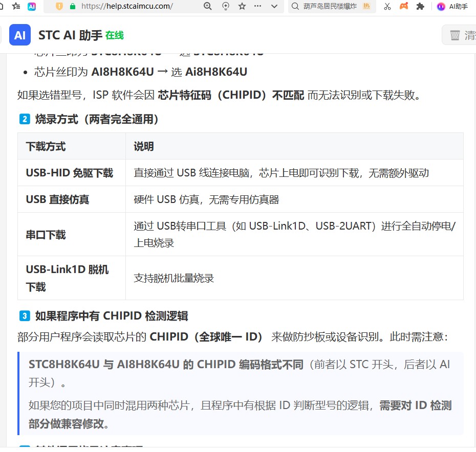
Task: Click the search box with 葫芦岛居民楼爆炸
Action: click(x=332, y=6)
